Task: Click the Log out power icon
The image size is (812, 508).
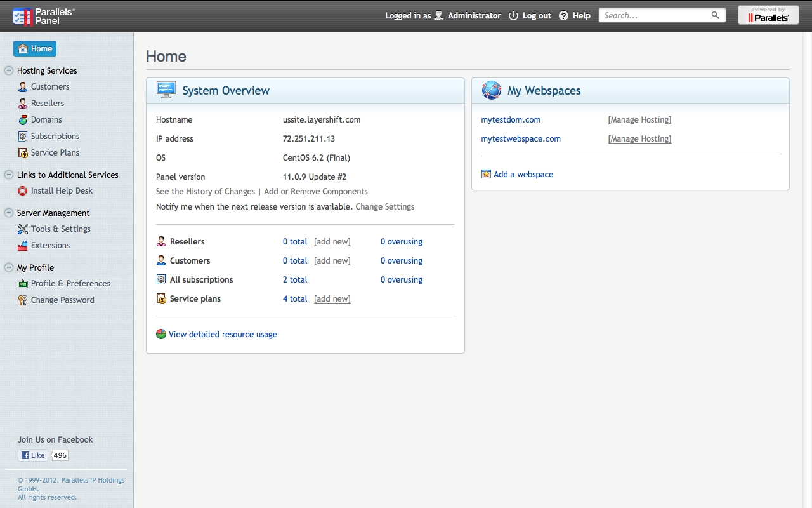Action: click(x=514, y=16)
